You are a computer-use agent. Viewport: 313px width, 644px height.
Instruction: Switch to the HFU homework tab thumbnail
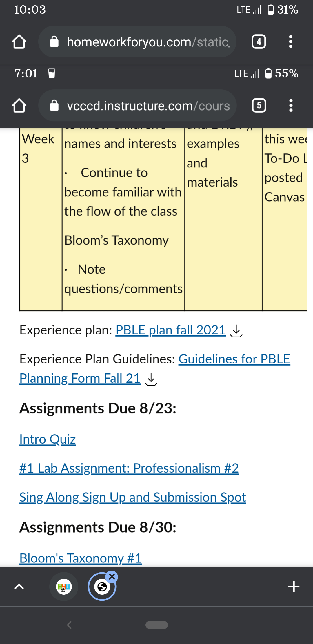[x=64, y=587]
